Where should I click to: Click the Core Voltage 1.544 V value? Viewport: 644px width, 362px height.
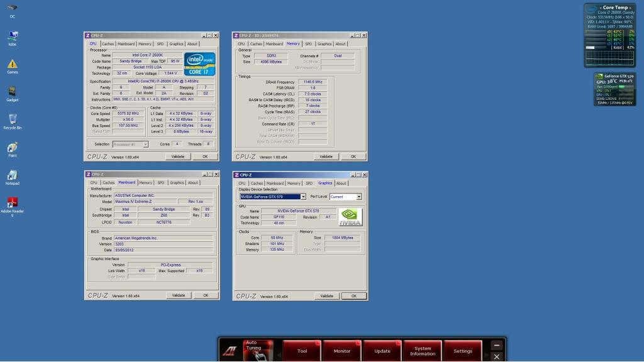pos(170,74)
